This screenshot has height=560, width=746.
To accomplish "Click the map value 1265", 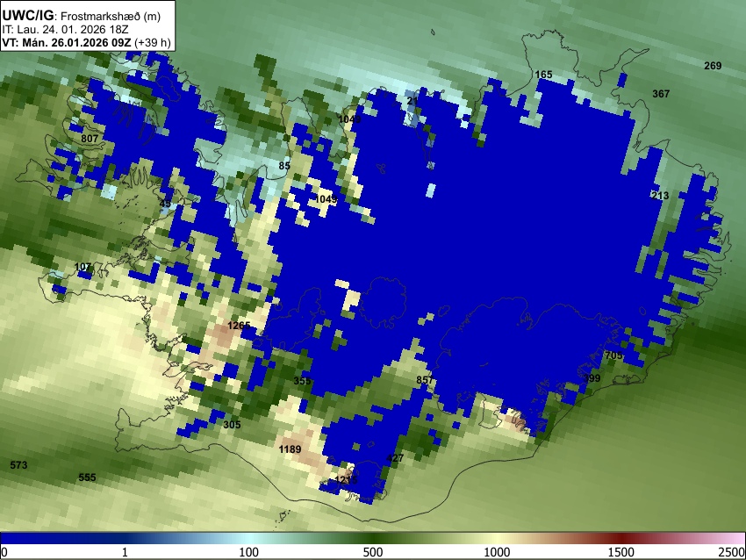I will tap(239, 326).
